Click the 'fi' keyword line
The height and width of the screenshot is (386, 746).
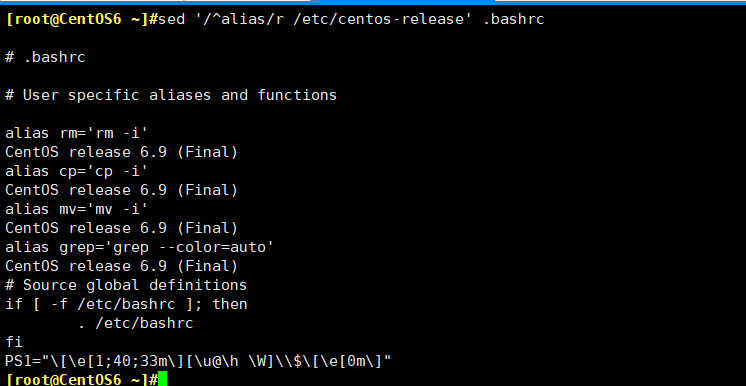pyautogui.click(x=14, y=342)
